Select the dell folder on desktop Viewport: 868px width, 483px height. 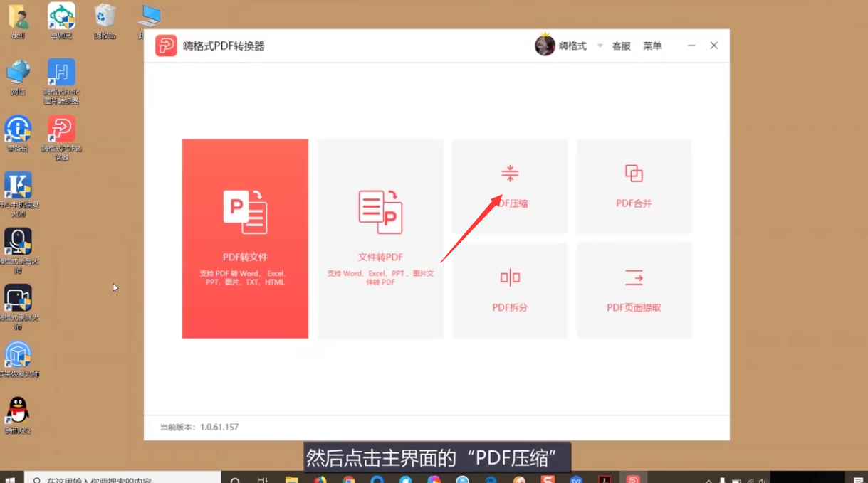(x=18, y=21)
